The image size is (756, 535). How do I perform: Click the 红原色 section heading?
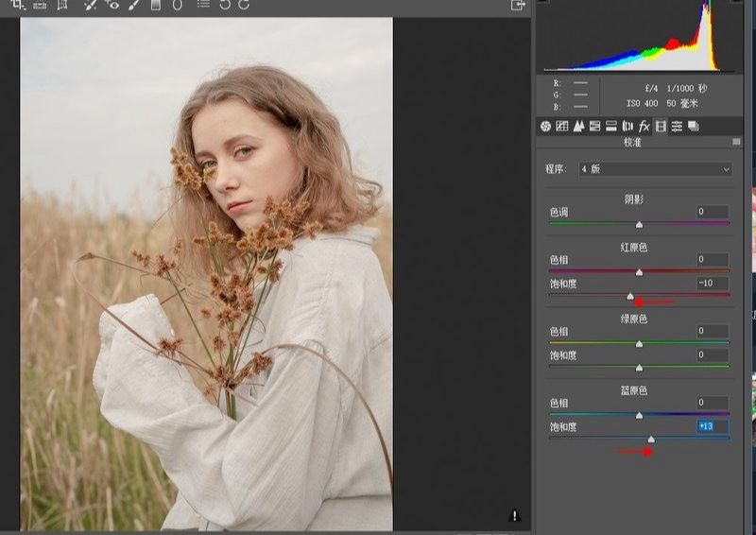coord(634,248)
